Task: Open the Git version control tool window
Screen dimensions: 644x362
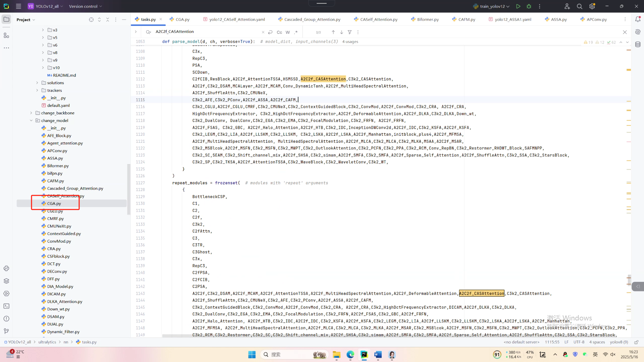Action: (6, 331)
